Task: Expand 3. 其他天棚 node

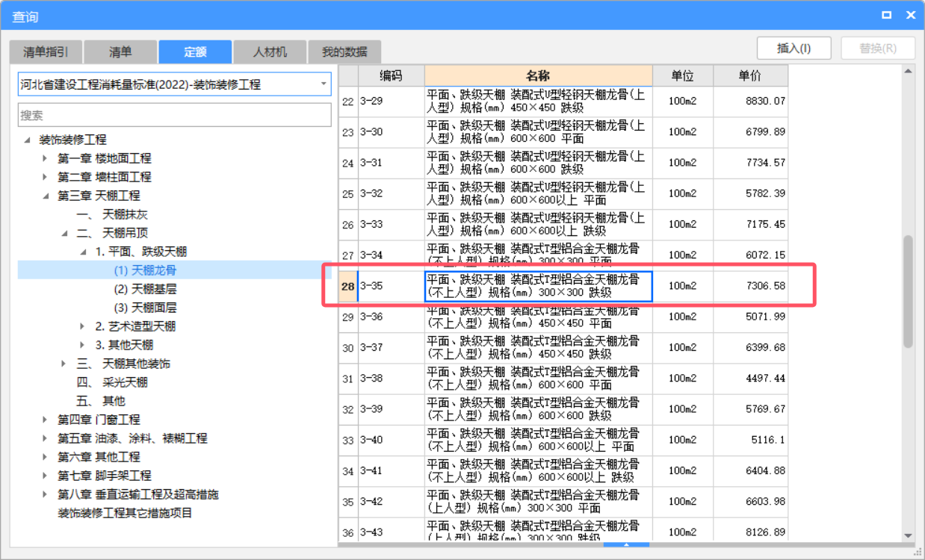Action: pyautogui.click(x=83, y=345)
